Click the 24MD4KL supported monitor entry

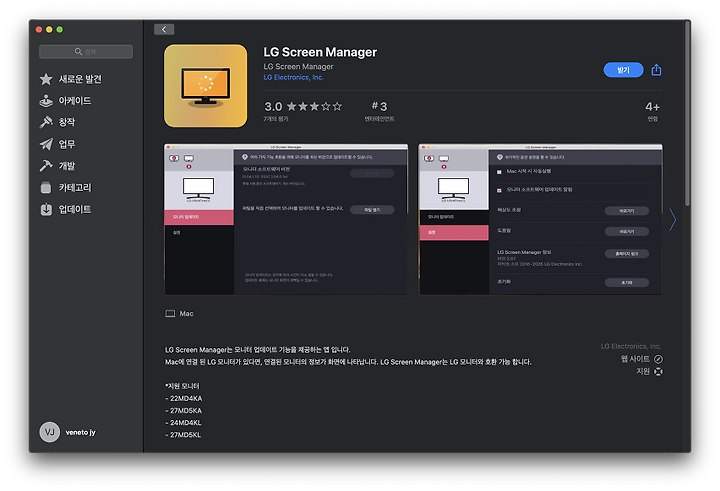[186, 423]
